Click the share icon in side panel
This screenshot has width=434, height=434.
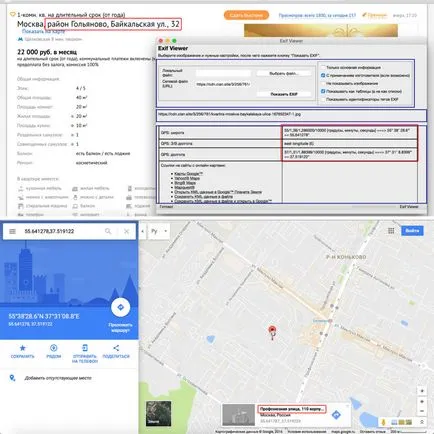[x=116, y=348]
